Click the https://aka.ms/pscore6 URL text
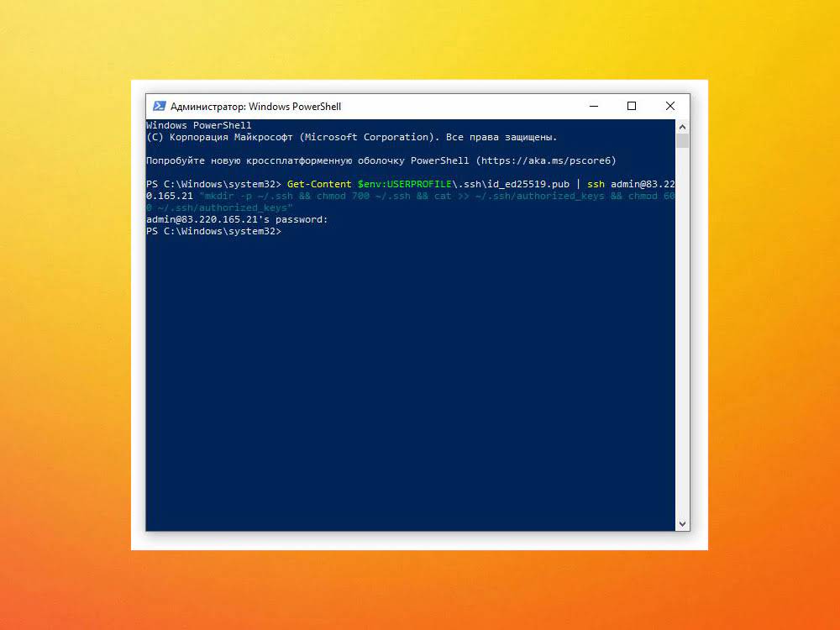The image size is (840, 630). (x=546, y=160)
